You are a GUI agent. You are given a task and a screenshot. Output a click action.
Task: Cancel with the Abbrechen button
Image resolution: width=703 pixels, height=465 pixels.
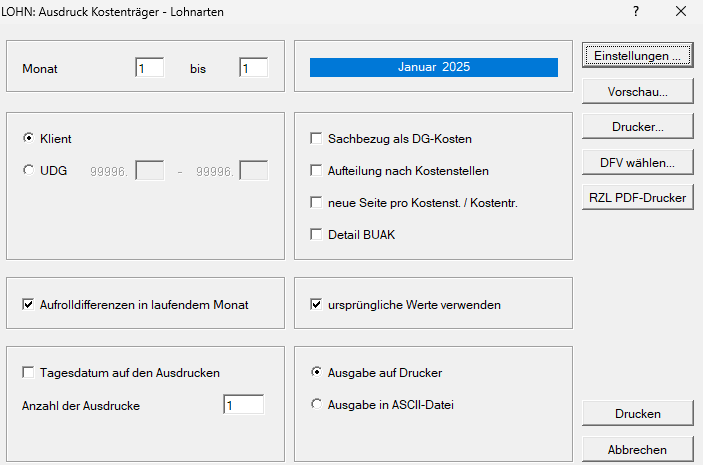pos(637,449)
